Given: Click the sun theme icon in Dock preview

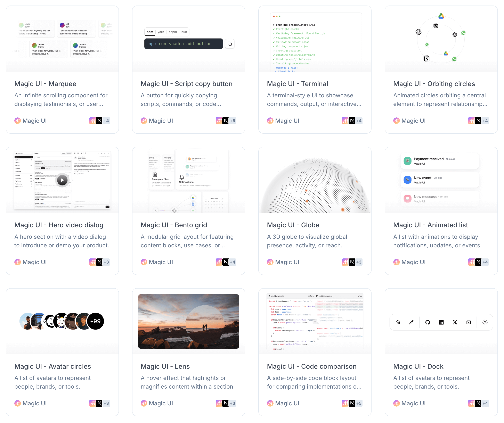Looking at the screenshot, I should click(x=485, y=322).
